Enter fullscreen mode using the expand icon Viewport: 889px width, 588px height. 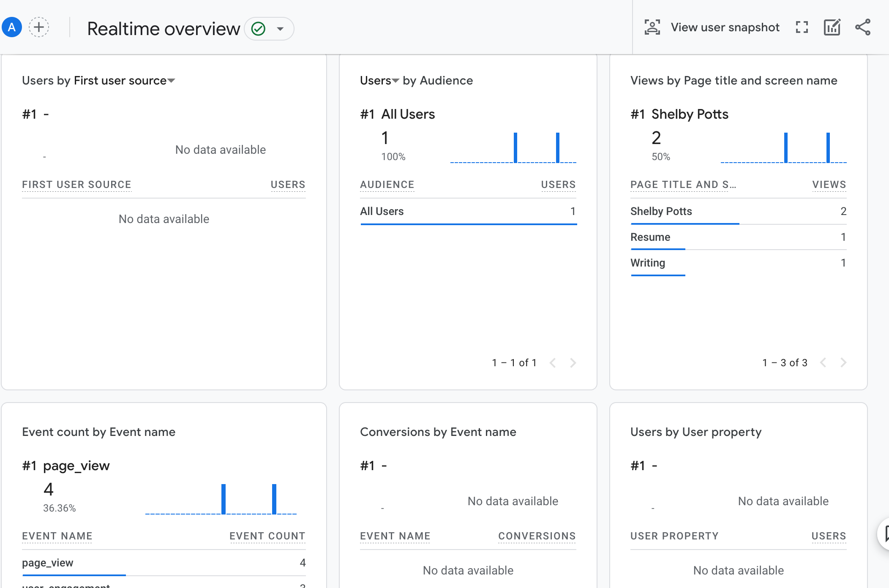point(802,27)
